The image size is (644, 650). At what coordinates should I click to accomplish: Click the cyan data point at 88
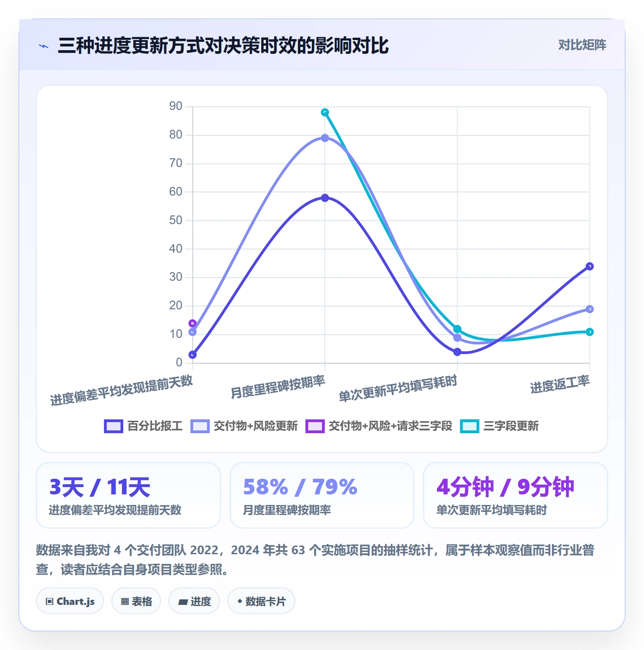coord(325,112)
